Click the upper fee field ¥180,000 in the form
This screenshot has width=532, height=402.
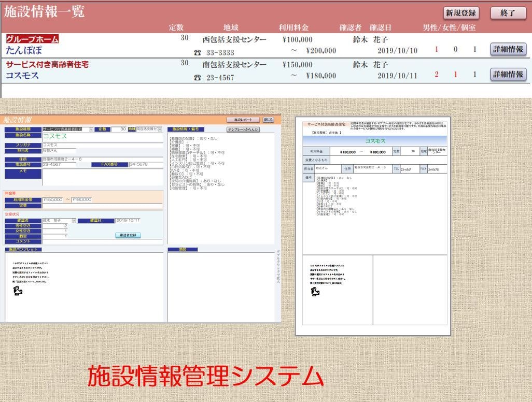(81, 199)
